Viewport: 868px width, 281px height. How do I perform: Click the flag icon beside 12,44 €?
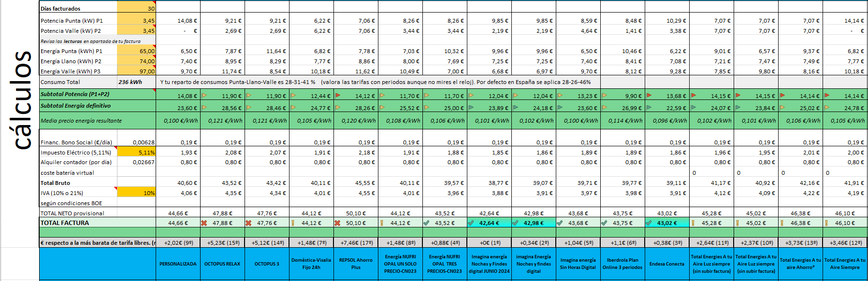(293, 95)
